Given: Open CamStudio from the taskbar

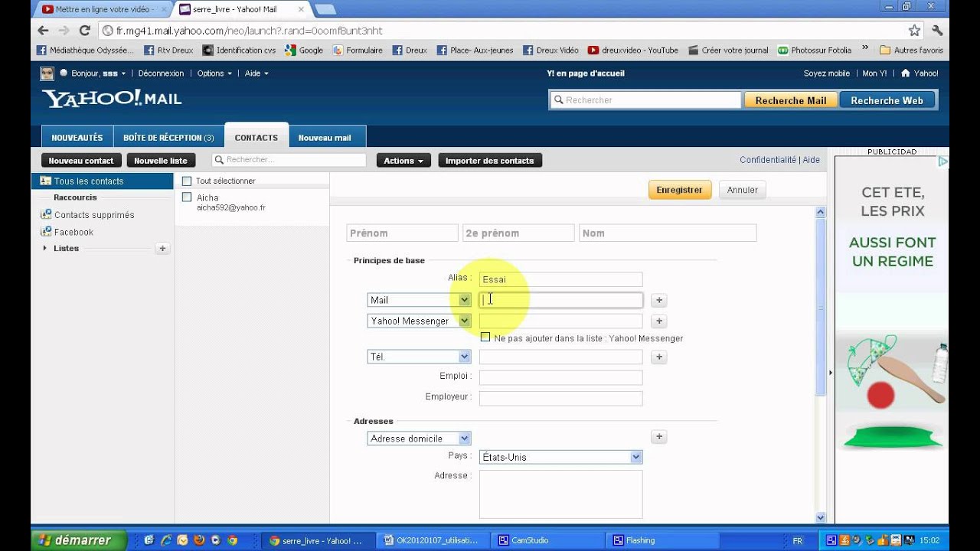Looking at the screenshot, I should point(548,540).
